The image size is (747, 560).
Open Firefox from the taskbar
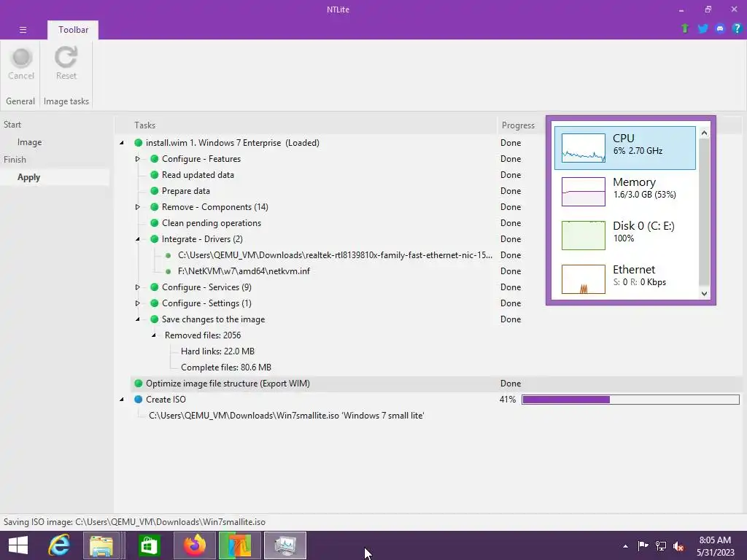pos(194,545)
